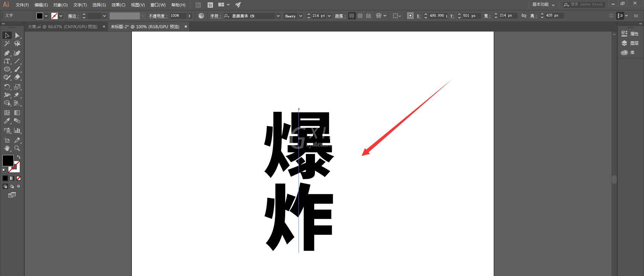The image size is (644, 276).
Task: Open the 基本功能 workspace switcher
Action: (x=543, y=5)
